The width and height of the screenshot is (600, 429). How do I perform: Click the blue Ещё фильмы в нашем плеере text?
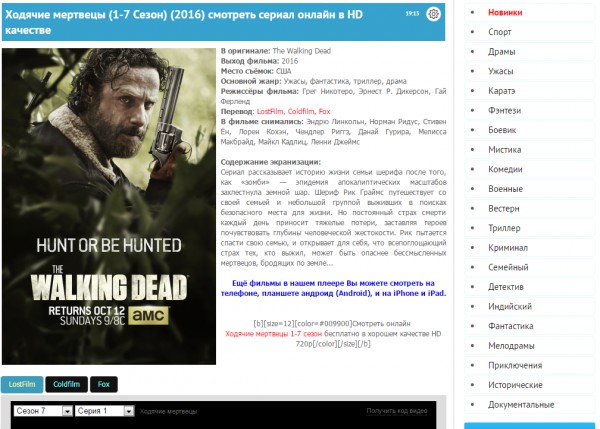pos(333,288)
